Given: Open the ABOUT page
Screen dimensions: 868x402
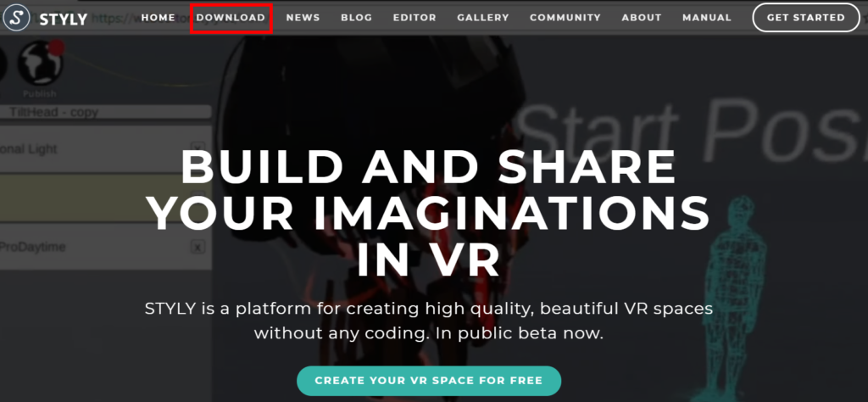Looking at the screenshot, I should (x=642, y=18).
